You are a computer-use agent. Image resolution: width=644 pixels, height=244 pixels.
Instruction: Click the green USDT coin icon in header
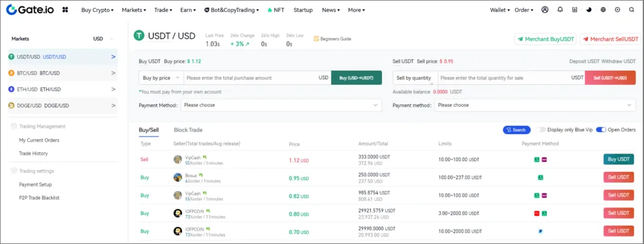(x=139, y=35)
